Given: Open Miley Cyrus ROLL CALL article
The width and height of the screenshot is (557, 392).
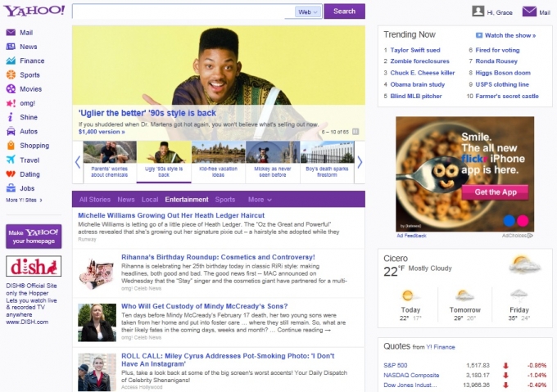Looking at the screenshot, I should pos(228,360).
